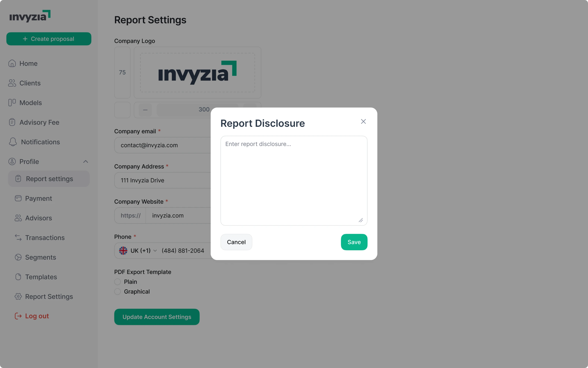Viewport: 588px width, 368px height.
Task: Open the Models section icon
Action: tap(12, 103)
